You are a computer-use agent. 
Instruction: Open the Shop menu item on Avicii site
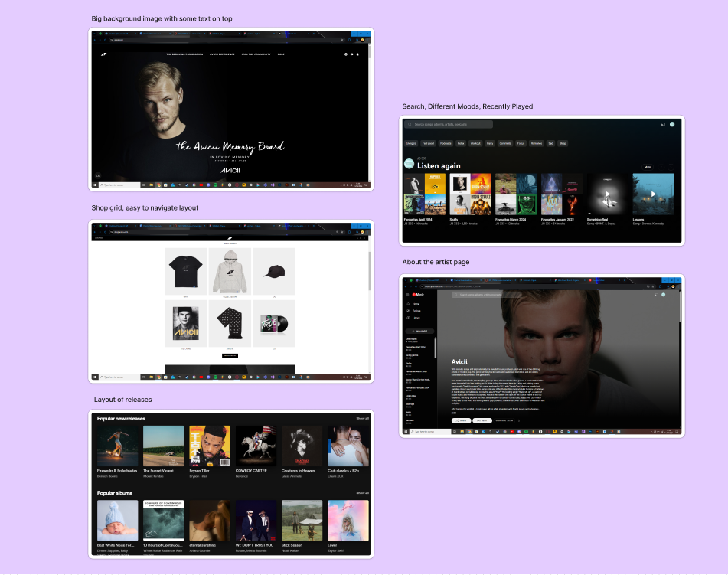click(x=281, y=54)
